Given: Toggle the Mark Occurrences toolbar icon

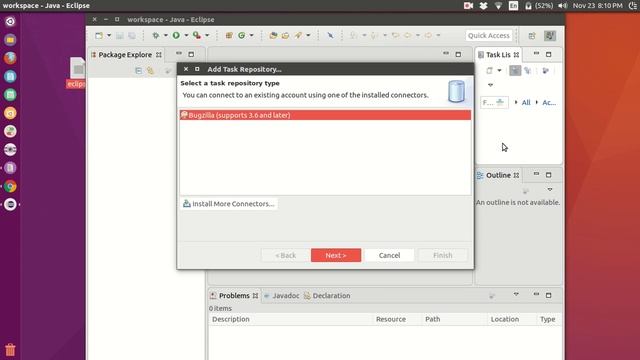Looking at the screenshot, I should (x=330, y=36).
